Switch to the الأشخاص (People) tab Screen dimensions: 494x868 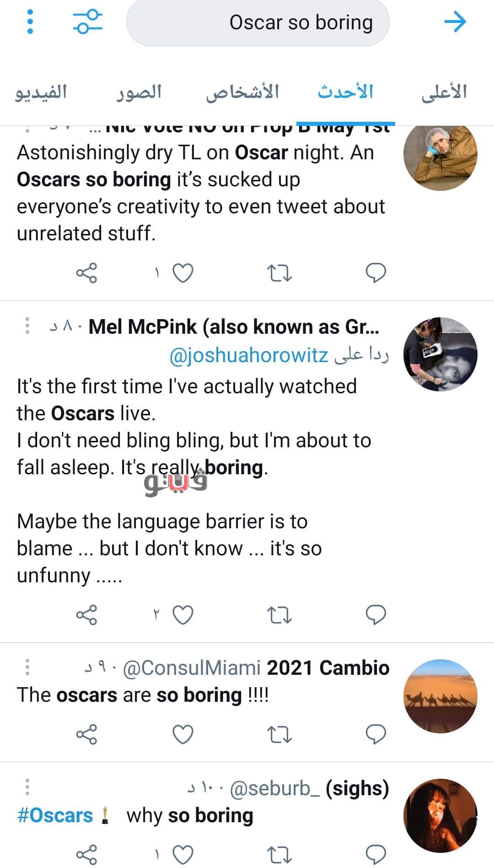coord(242,92)
